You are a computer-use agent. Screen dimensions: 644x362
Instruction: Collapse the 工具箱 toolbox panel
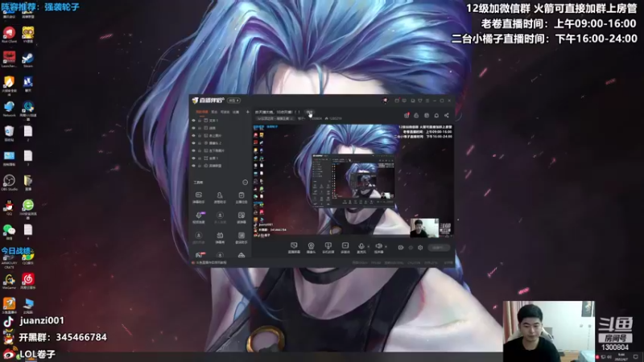pyautogui.click(x=246, y=183)
